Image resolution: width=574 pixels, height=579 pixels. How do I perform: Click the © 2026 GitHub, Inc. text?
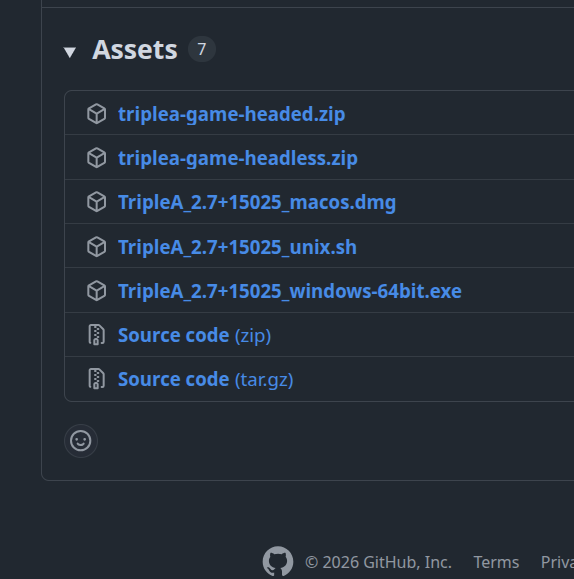tap(378, 562)
